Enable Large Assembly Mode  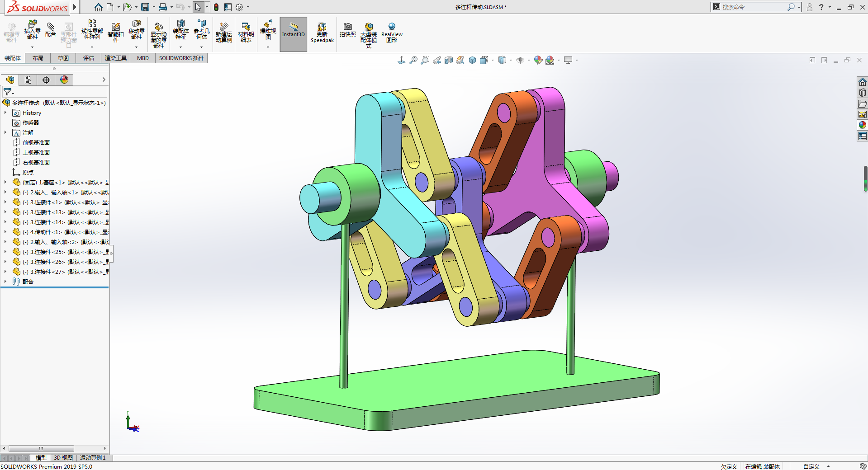369,35
